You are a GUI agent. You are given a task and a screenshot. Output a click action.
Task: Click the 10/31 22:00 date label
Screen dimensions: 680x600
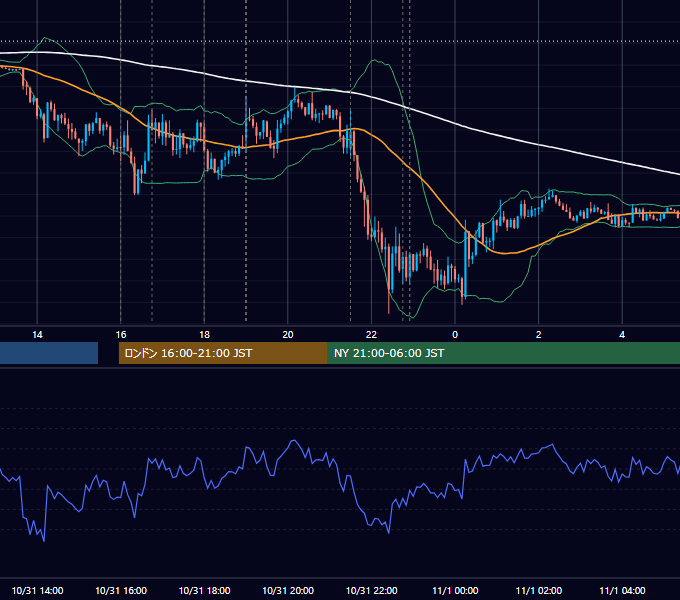click(371, 590)
